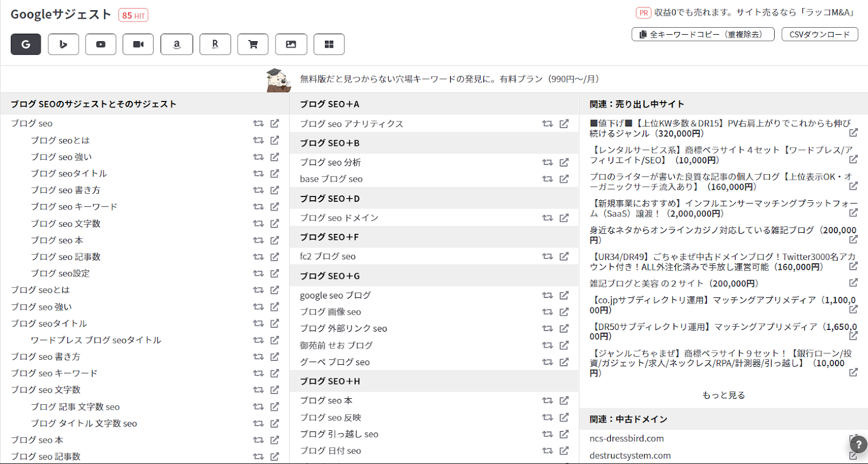Click re-search icon for fc2 ブログ seo
Image resolution: width=868 pixels, height=464 pixels.
coord(547,256)
